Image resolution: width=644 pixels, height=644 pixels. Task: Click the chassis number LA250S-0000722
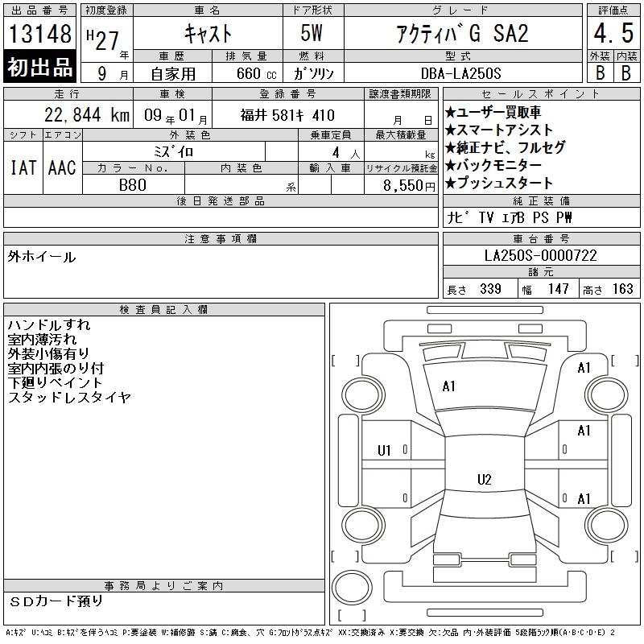coord(540,255)
